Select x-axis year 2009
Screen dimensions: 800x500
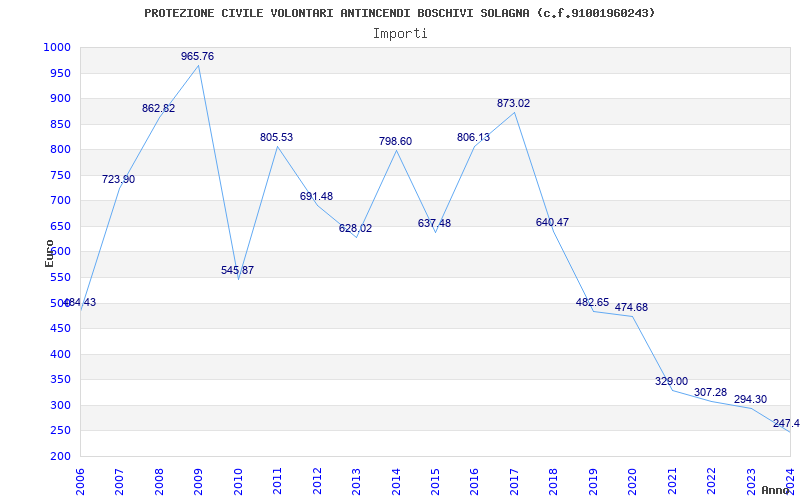click(x=198, y=480)
